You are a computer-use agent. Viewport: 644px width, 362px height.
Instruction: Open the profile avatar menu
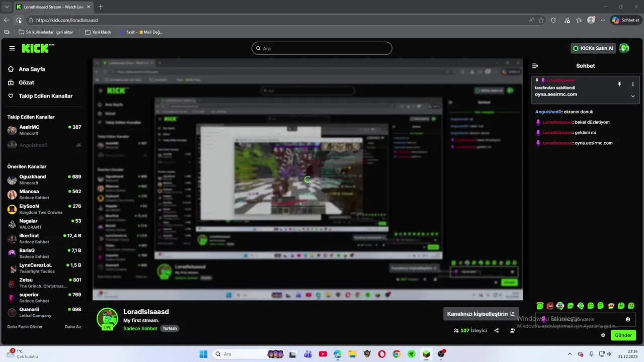(x=624, y=48)
